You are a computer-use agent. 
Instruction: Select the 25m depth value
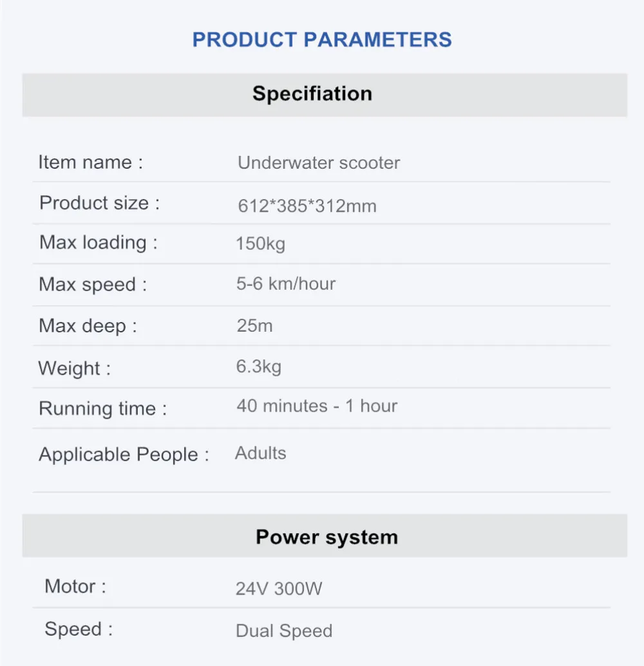tap(254, 326)
